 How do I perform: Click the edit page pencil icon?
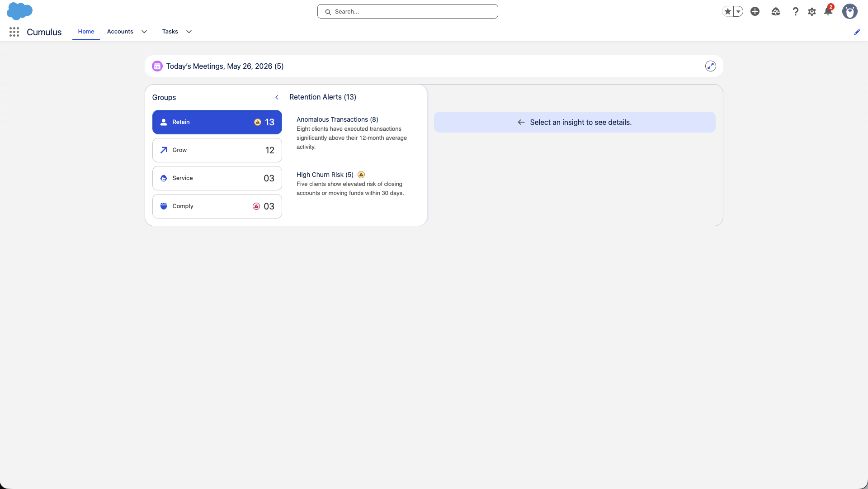tap(857, 32)
